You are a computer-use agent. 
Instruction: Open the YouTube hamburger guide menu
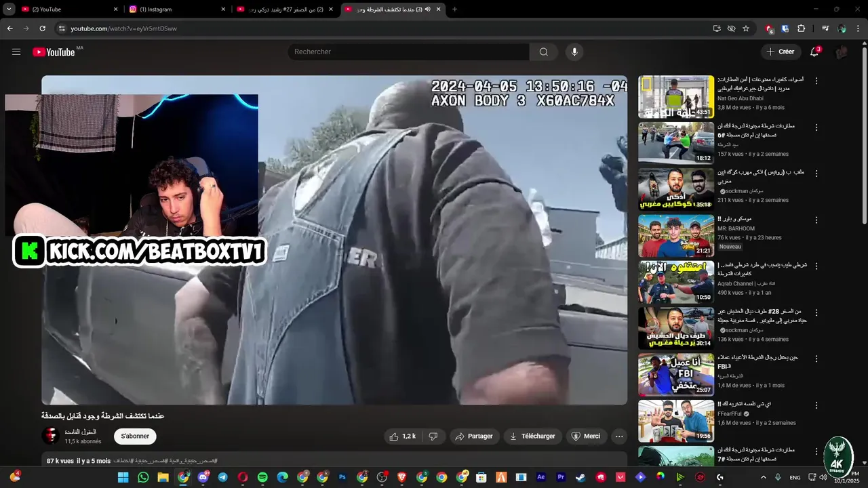pos(16,52)
